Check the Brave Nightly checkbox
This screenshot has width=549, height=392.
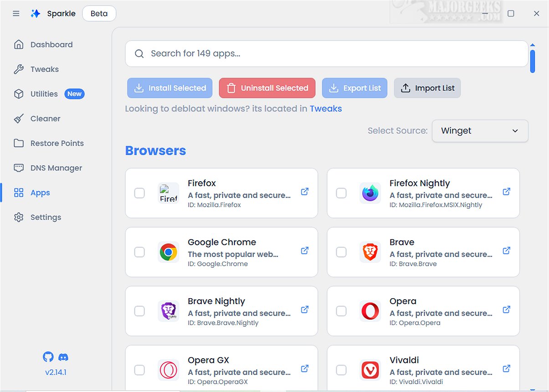coord(139,311)
